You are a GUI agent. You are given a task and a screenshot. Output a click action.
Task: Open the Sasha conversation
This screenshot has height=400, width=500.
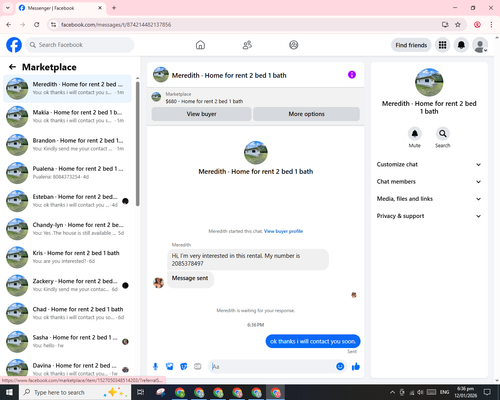(67, 341)
